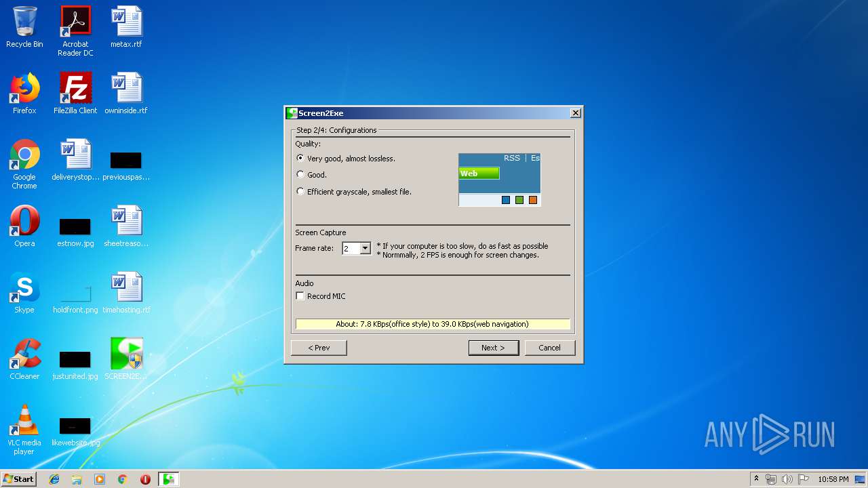Expand the Frame rate dropdown
Image resolution: width=868 pixels, height=488 pixels.
click(x=365, y=249)
